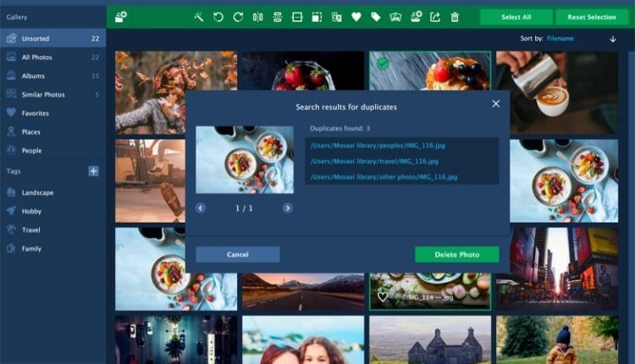Open People section
The width and height of the screenshot is (635, 364).
[53, 150]
